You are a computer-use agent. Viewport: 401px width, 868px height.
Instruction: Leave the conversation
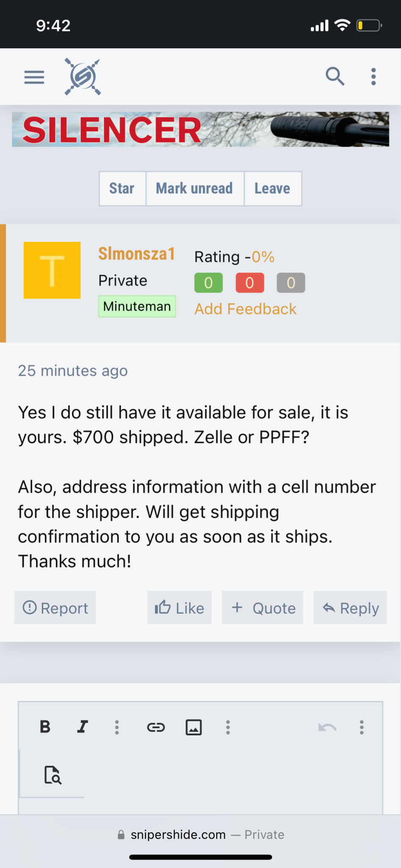click(x=272, y=189)
